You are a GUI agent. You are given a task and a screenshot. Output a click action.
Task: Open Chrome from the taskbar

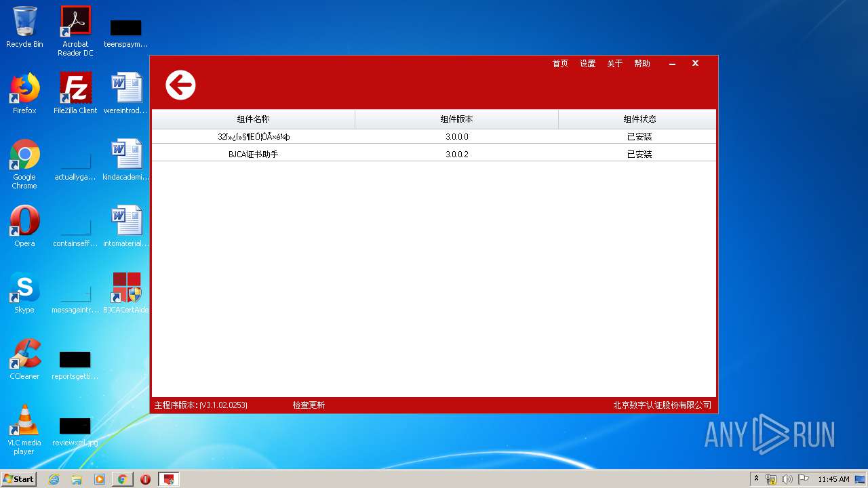click(123, 479)
